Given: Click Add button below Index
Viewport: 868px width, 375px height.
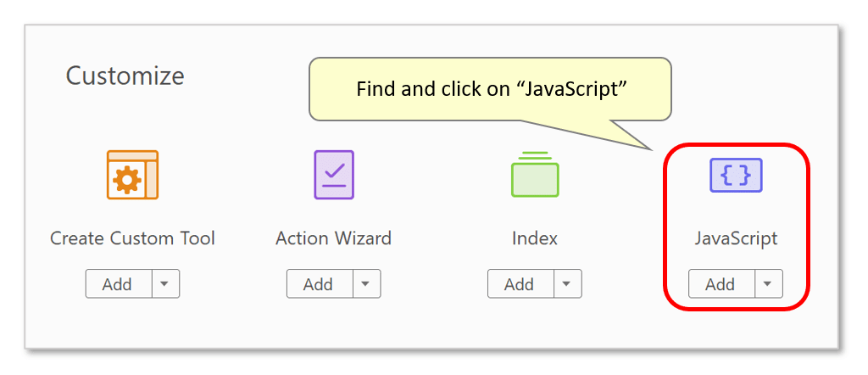Looking at the screenshot, I should point(520,284).
